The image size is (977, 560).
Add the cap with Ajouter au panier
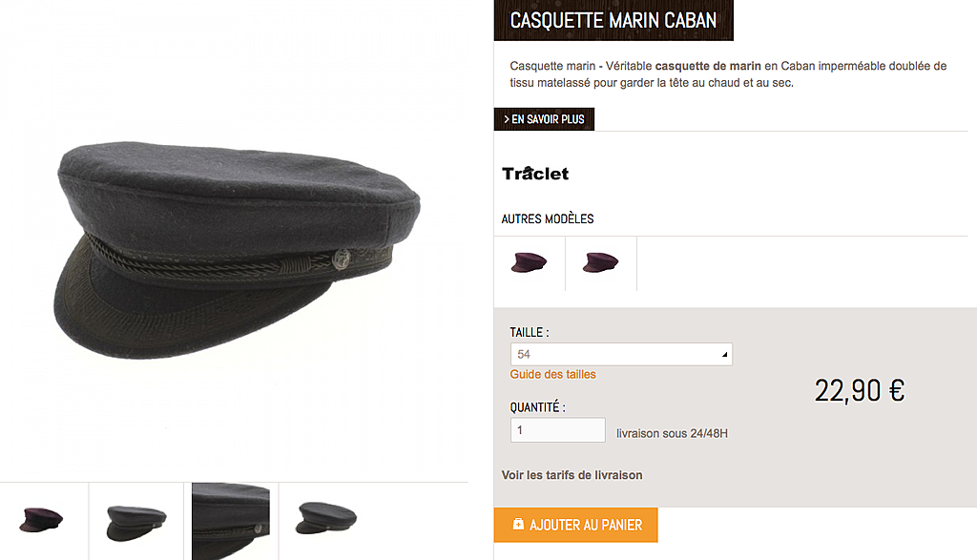[x=575, y=525]
